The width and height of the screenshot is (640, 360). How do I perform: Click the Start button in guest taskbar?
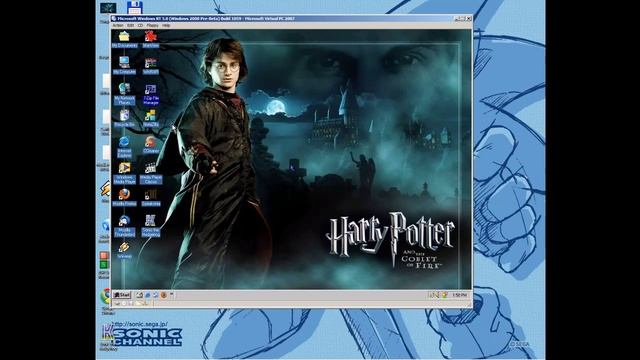pos(122,295)
